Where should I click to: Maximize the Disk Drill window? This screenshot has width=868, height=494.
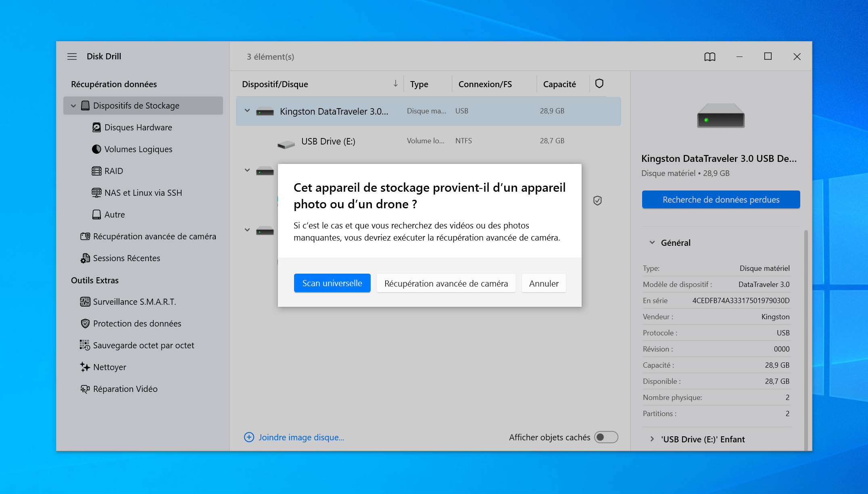coord(768,57)
